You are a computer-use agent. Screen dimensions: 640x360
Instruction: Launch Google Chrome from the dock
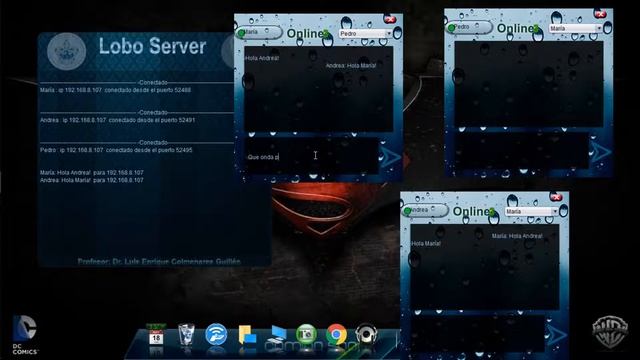336,334
